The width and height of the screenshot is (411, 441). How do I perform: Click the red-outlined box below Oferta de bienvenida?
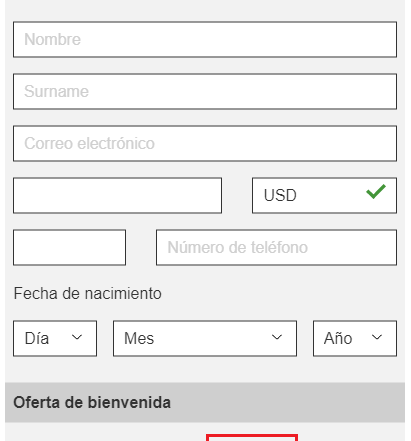click(x=252, y=437)
